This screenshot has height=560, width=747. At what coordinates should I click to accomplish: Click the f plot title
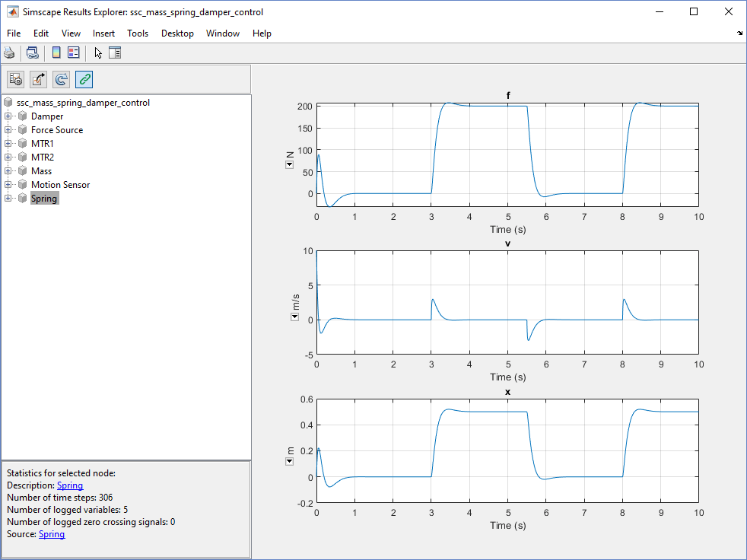(x=508, y=96)
